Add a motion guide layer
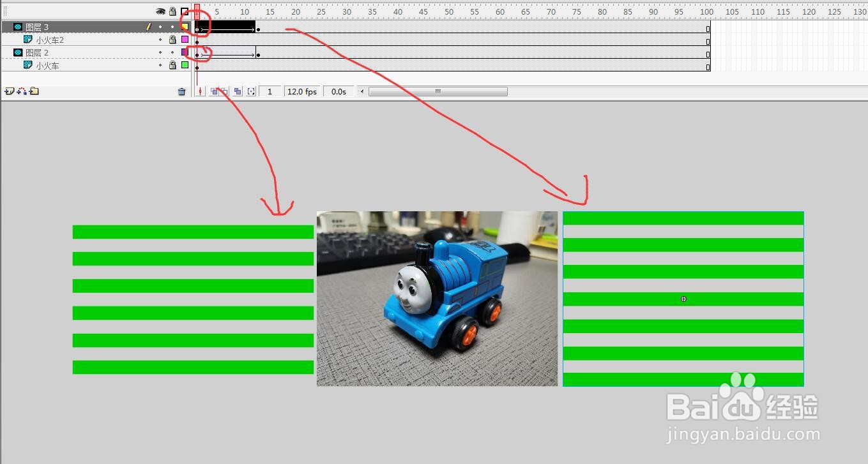The width and height of the screenshot is (868, 464). click(x=22, y=91)
